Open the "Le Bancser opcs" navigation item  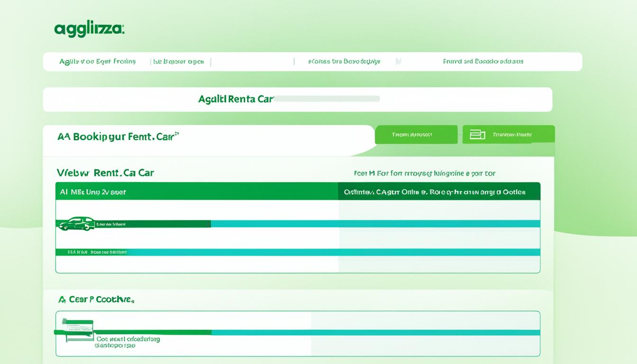point(179,62)
